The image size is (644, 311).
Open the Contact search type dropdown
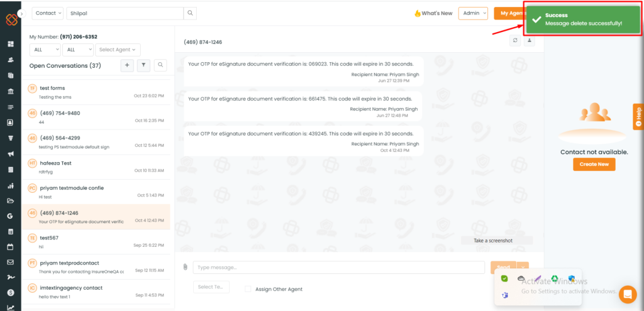[x=48, y=13]
